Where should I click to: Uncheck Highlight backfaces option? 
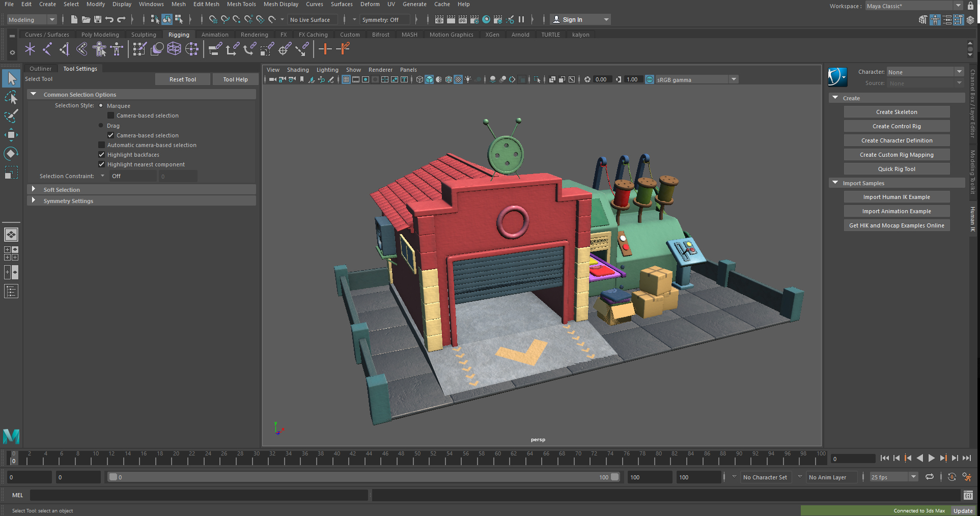pyautogui.click(x=101, y=154)
